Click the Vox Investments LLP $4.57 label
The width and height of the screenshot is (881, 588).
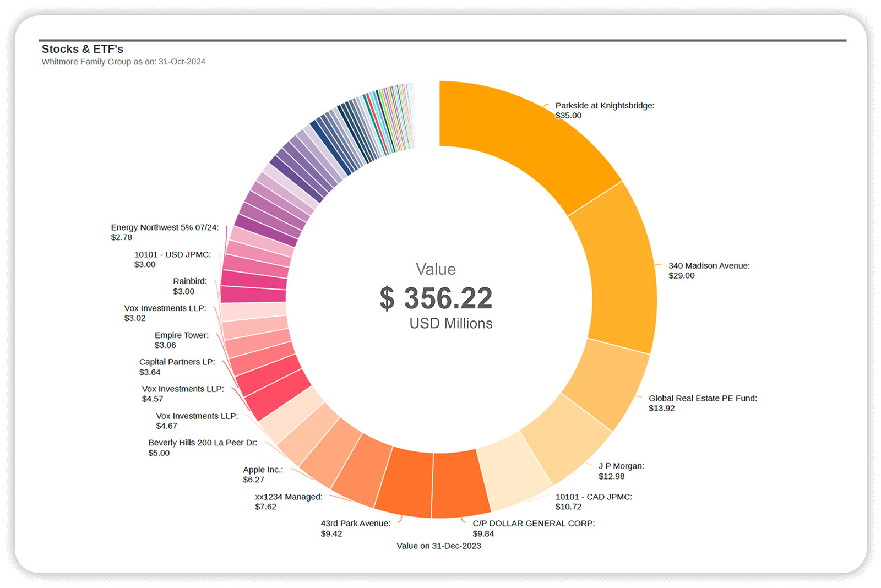[x=183, y=394]
